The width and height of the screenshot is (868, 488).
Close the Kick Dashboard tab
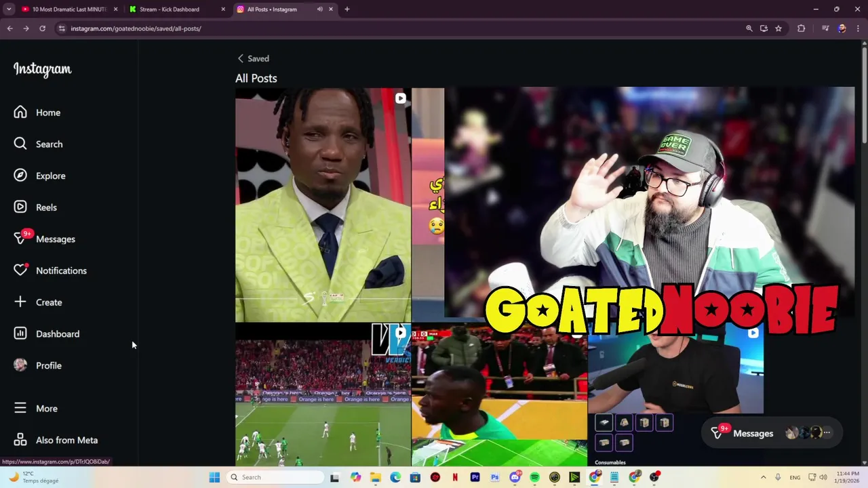(x=223, y=9)
